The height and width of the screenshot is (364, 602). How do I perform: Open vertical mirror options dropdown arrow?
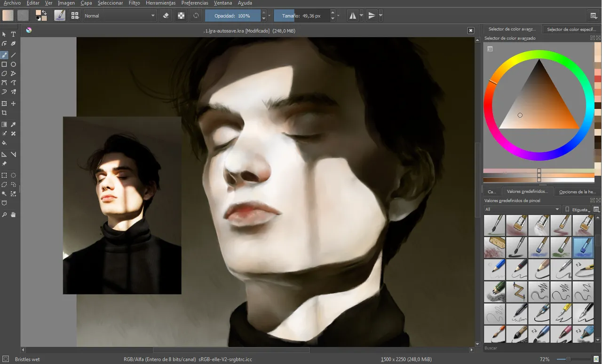(x=380, y=15)
